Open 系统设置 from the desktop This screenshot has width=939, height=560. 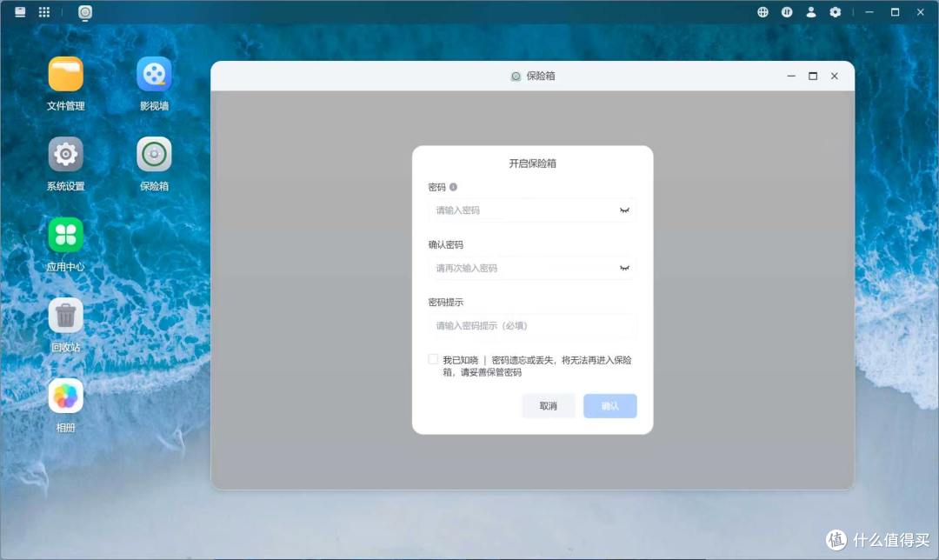click(66, 155)
